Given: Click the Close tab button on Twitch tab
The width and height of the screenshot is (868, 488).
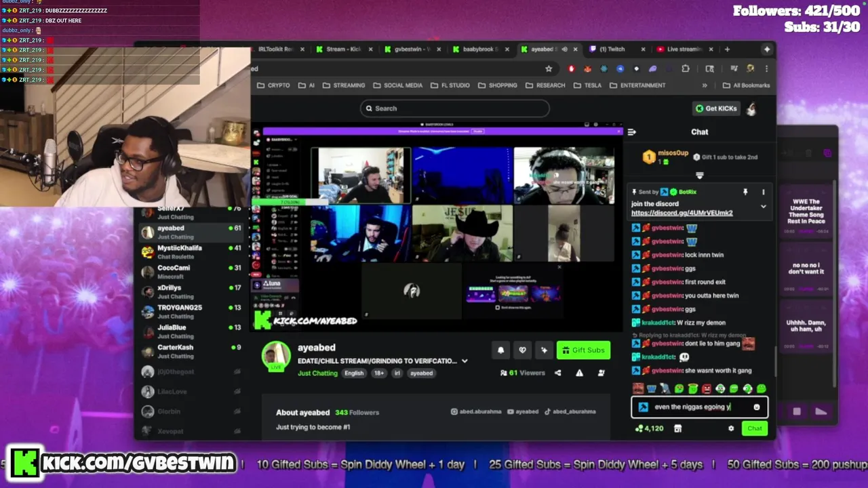Looking at the screenshot, I should pyautogui.click(x=642, y=49).
